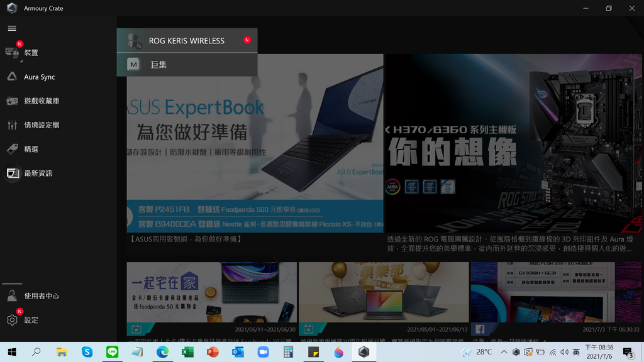
Task: Open Windows search from the taskbar
Action: [x=36, y=352]
